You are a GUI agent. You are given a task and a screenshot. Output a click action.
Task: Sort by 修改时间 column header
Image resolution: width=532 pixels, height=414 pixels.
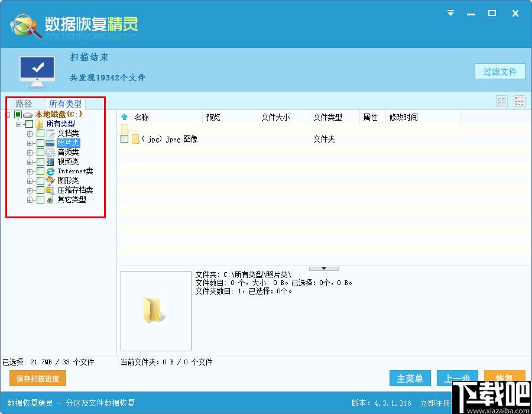tap(403, 117)
